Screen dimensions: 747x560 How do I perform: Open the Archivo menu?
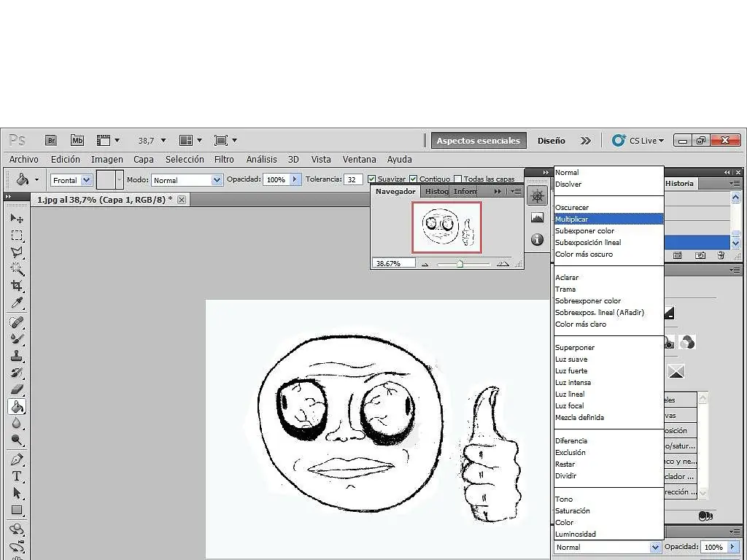tap(24, 160)
